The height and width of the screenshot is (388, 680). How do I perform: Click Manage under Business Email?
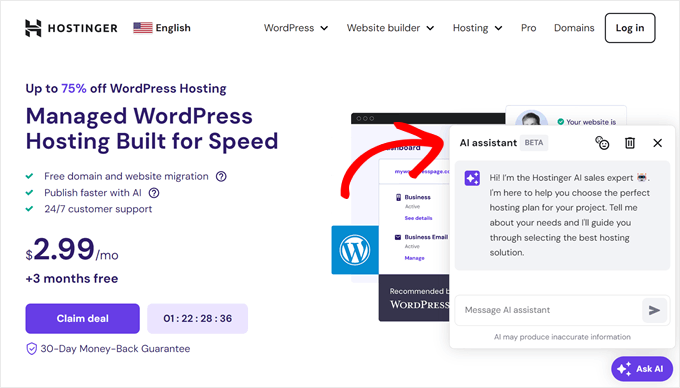(414, 258)
